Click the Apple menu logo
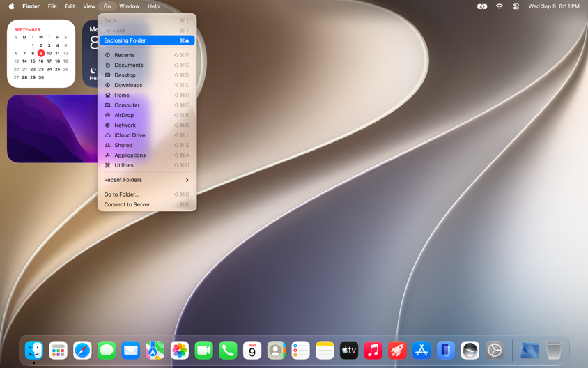The image size is (588, 368). 11,6
